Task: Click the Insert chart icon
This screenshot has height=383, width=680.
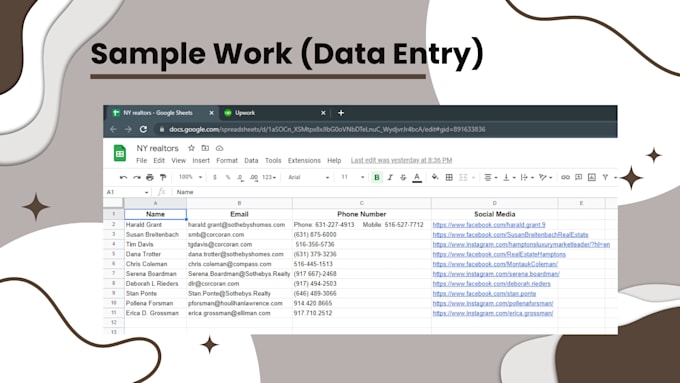Action: (x=592, y=177)
